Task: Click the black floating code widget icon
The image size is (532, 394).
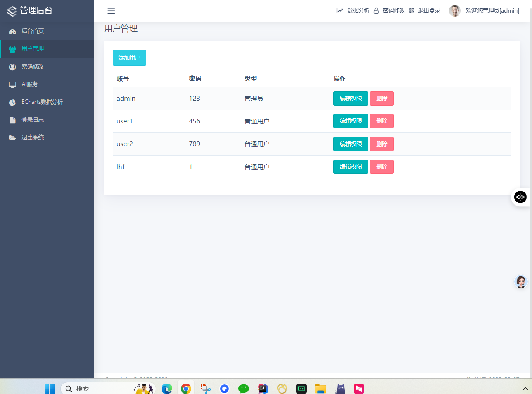Action: [520, 197]
